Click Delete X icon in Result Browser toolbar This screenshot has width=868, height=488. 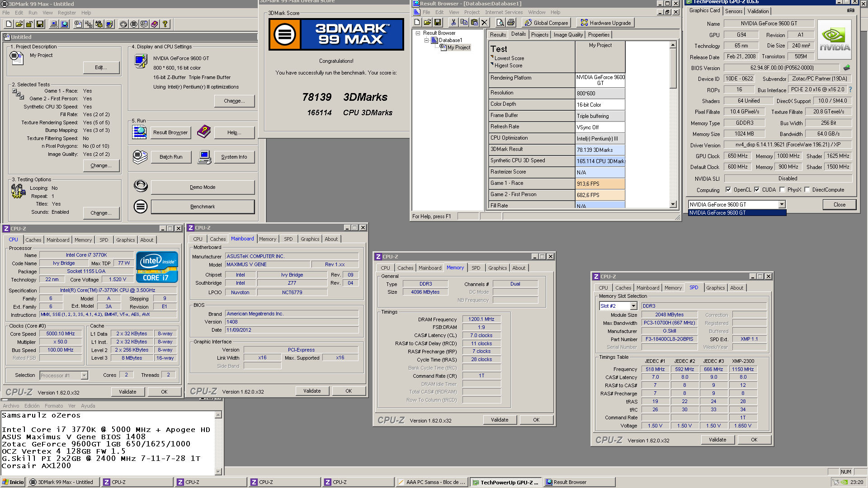(x=485, y=23)
